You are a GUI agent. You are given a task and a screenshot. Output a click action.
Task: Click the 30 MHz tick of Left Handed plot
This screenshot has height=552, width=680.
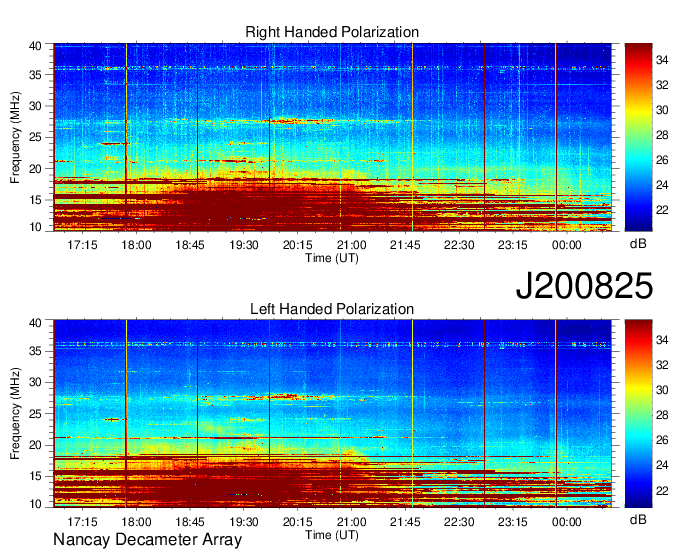[x=35, y=382]
